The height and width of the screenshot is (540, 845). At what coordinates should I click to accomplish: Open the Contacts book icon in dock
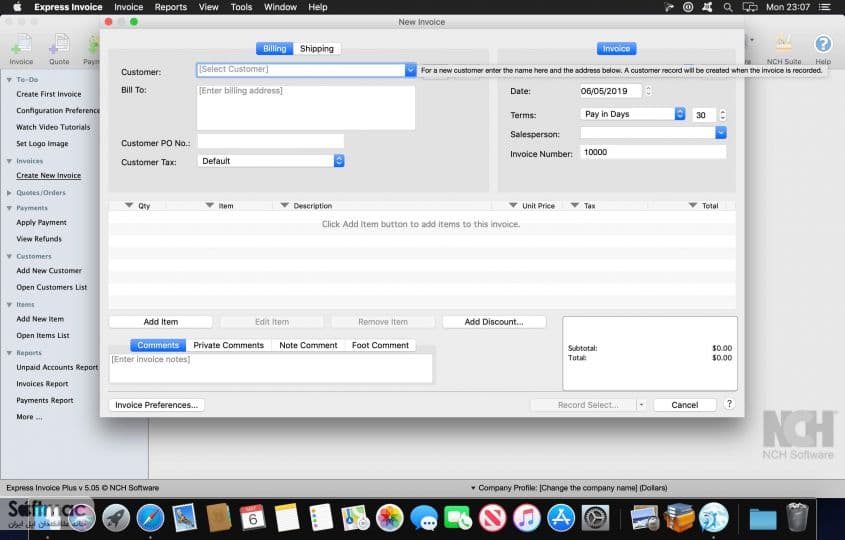click(x=218, y=517)
